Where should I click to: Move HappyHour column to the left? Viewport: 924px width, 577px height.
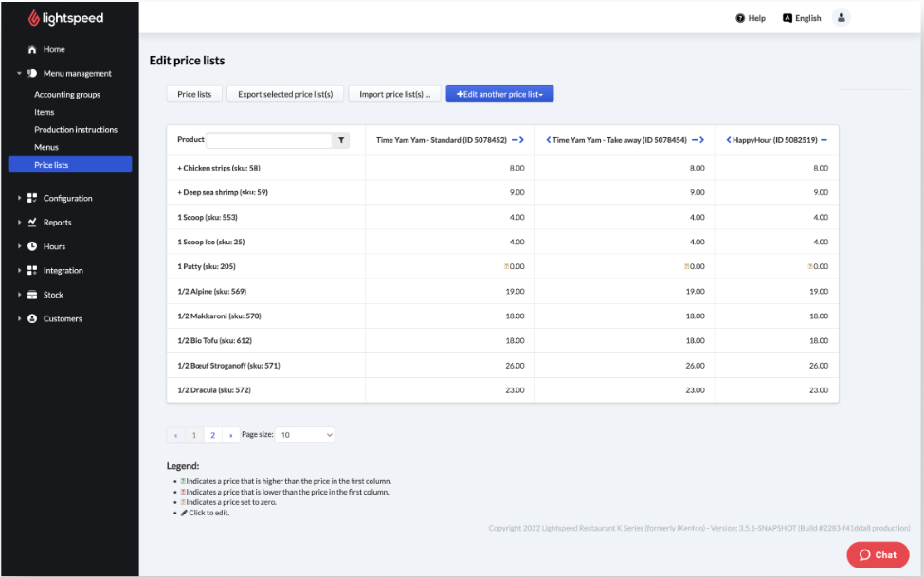pos(729,140)
